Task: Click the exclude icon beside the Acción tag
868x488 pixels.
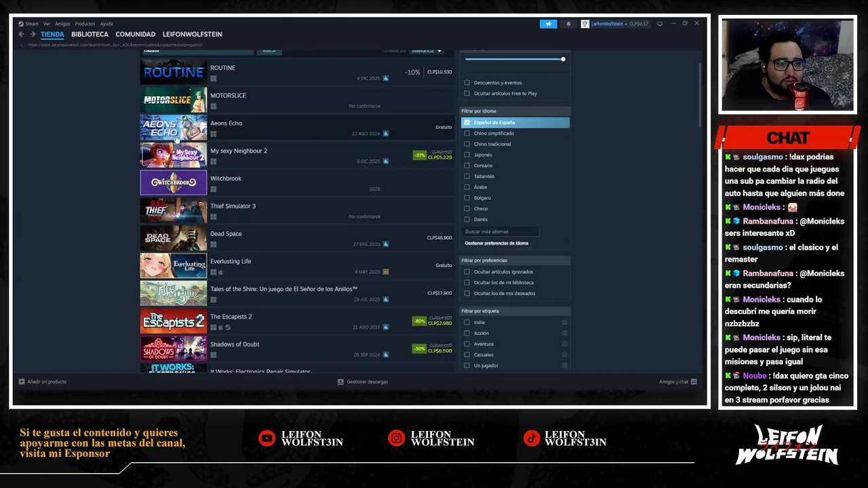Action: [x=564, y=333]
